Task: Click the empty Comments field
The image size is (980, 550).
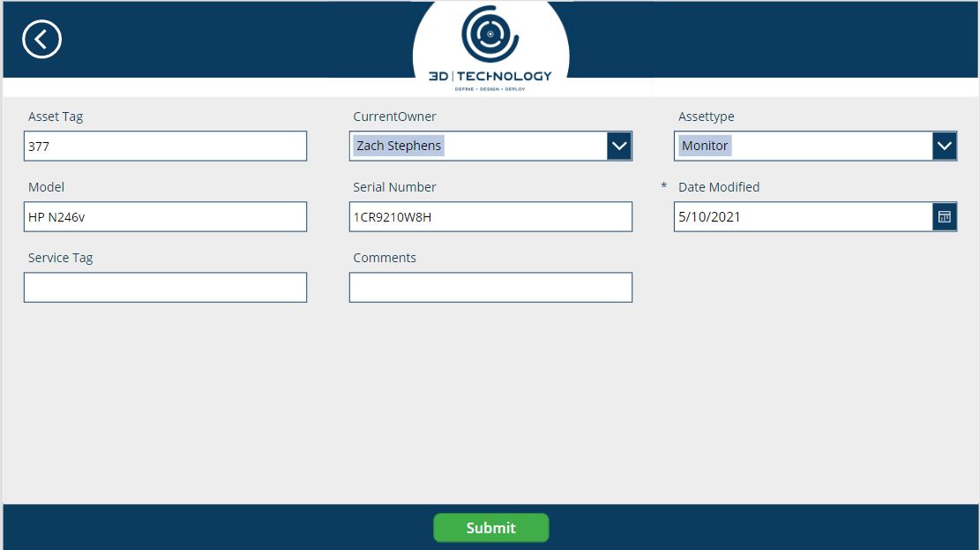Action: 490,286
